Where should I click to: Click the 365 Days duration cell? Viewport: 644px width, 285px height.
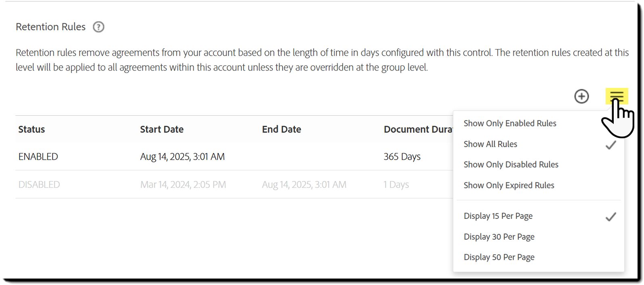click(402, 157)
